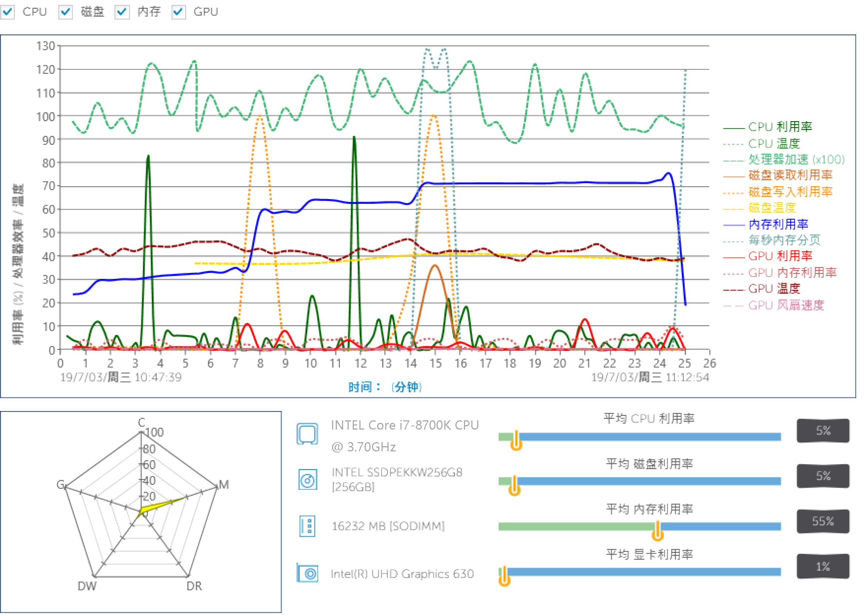Click the 内存利用率 legend entry
Image resolution: width=868 pixels, height=615 pixels.
(x=778, y=224)
